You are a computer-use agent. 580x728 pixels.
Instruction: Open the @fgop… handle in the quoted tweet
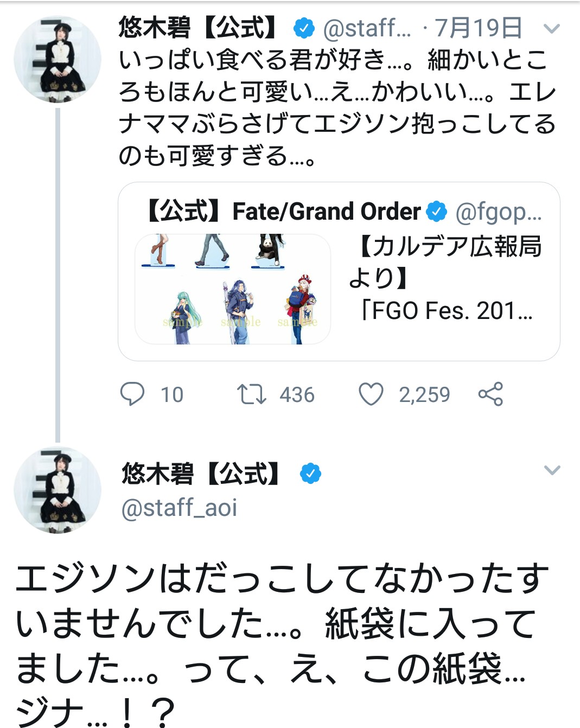point(498,213)
